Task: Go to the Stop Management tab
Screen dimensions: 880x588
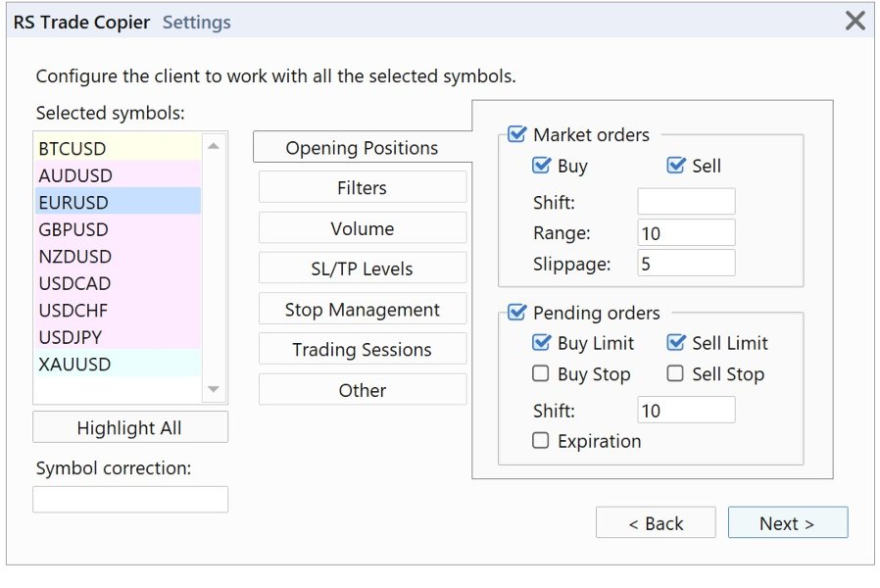Action: 363,310
